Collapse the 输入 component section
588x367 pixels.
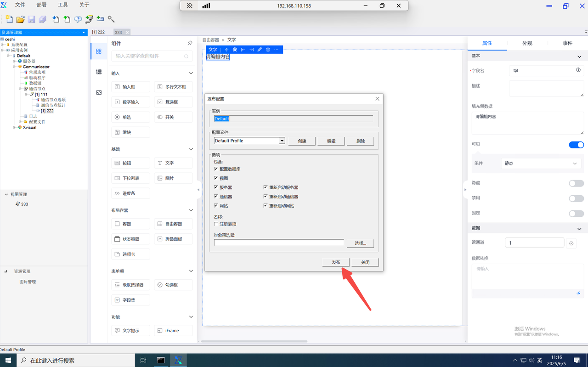[191, 73]
